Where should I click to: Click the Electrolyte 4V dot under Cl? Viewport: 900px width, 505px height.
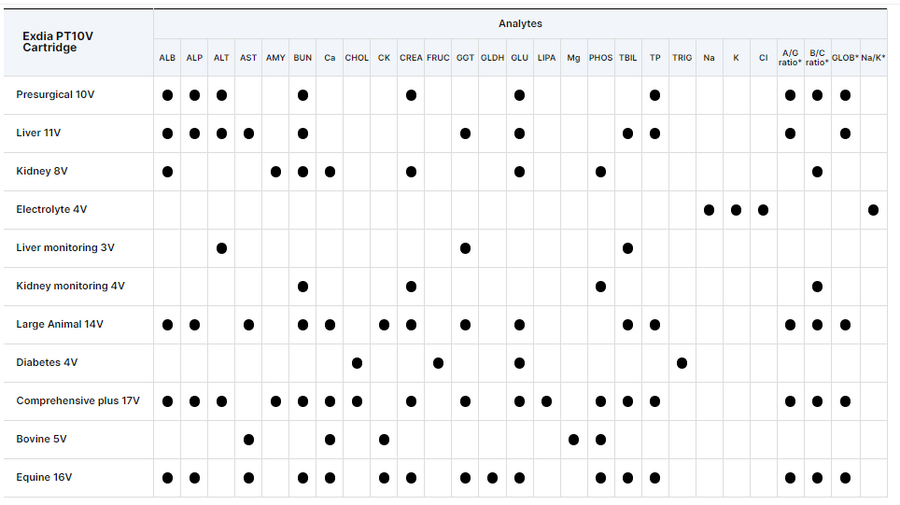tap(763, 210)
